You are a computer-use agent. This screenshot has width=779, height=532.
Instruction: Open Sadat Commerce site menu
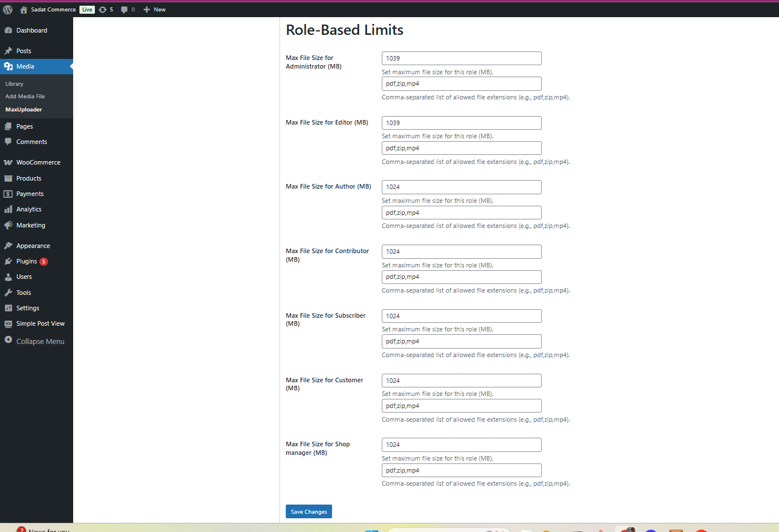pos(53,10)
